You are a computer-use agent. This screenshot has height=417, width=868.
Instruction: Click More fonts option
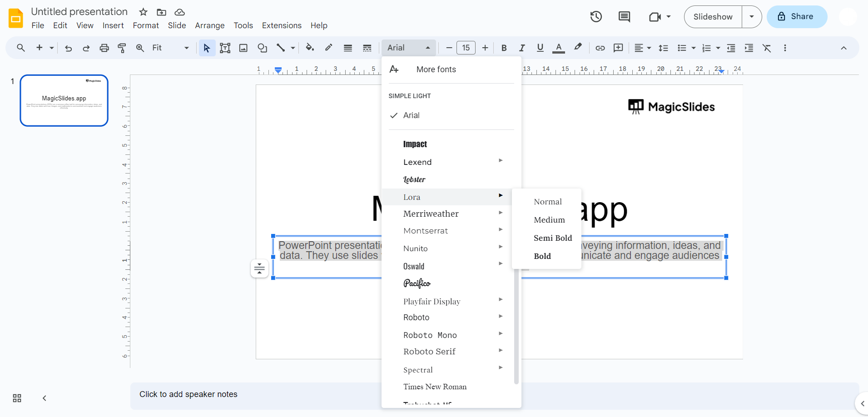click(x=436, y=69)
